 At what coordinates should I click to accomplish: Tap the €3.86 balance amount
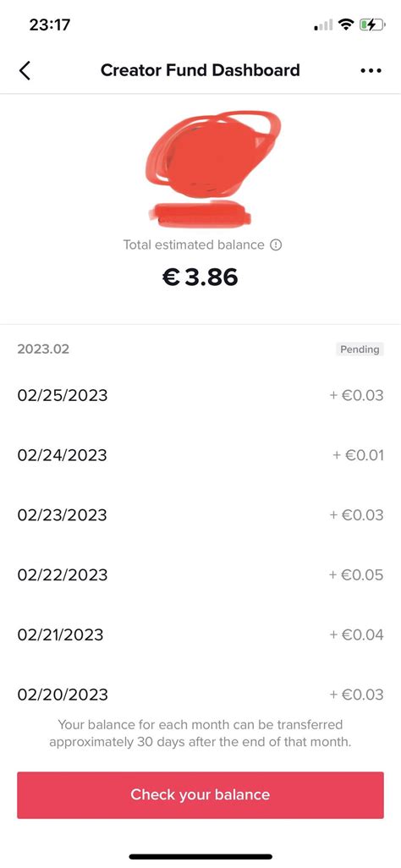pos(200,277)
